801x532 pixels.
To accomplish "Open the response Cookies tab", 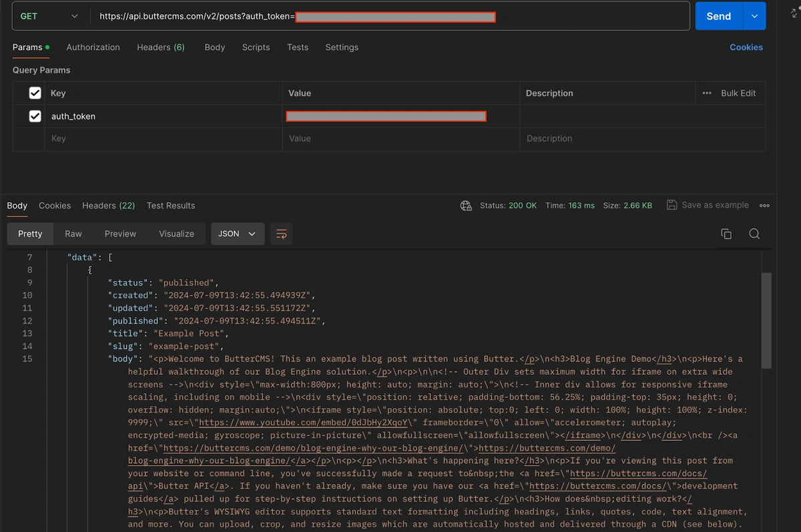I will pos(55,206).
